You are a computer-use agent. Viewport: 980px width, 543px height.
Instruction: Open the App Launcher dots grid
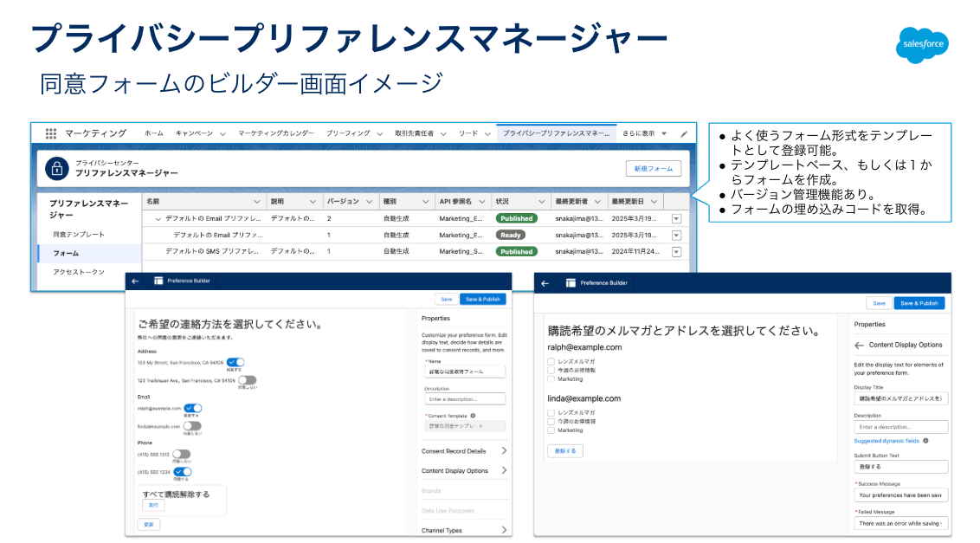click(x=50, y=133)
